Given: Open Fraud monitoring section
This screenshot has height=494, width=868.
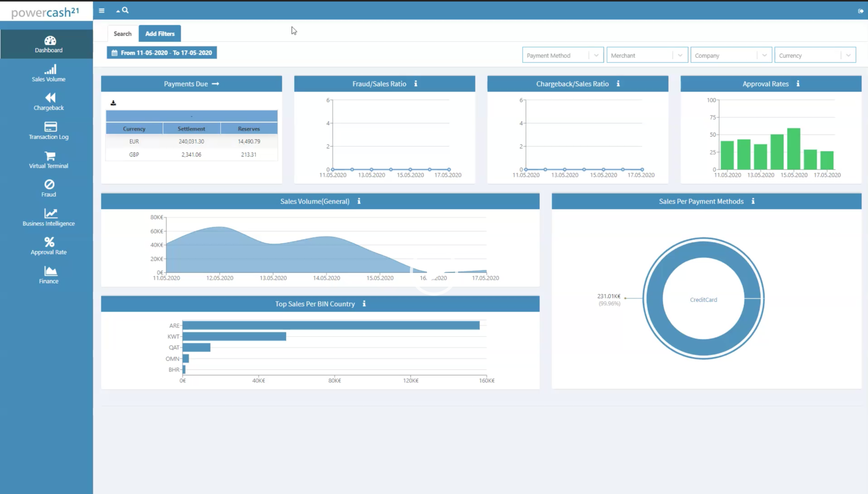Looking at the screenshot, I should 48,188.
